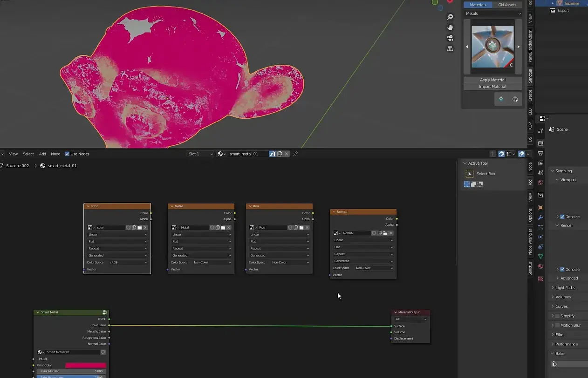588x378 pixels.
Task: Open the Slot 1 dropdown
Action: [200, 154]
